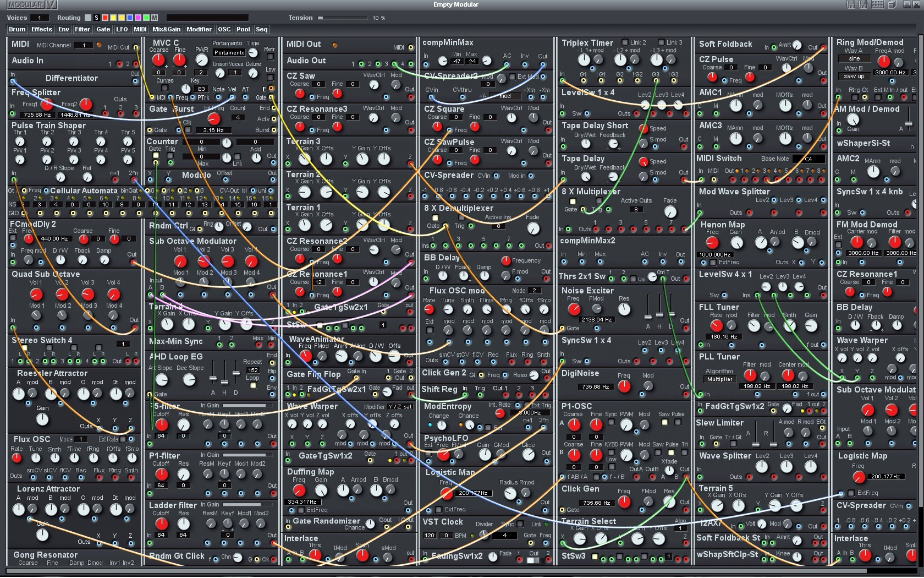Toggle the 8 X Multiplexer Gate switch
The image size is (924, 578).
[573, 201]
